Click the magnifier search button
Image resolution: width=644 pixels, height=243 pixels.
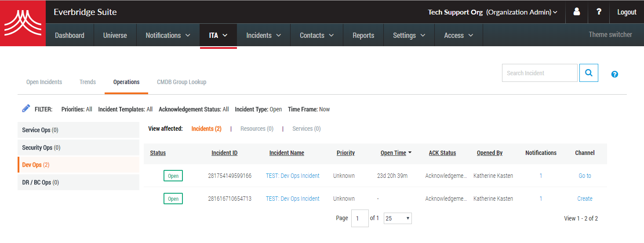click(x=589, y=73)
